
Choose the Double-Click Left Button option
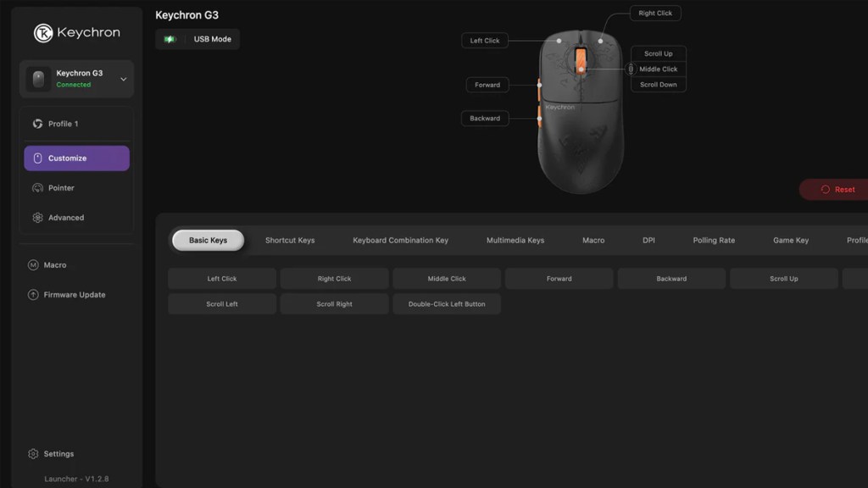coord(447,304)
